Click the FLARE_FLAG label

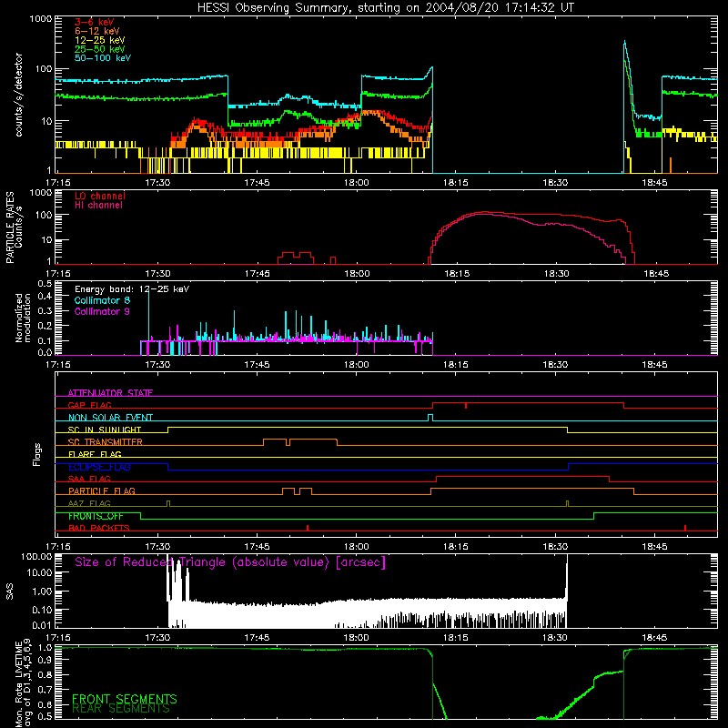pos(95,454)
